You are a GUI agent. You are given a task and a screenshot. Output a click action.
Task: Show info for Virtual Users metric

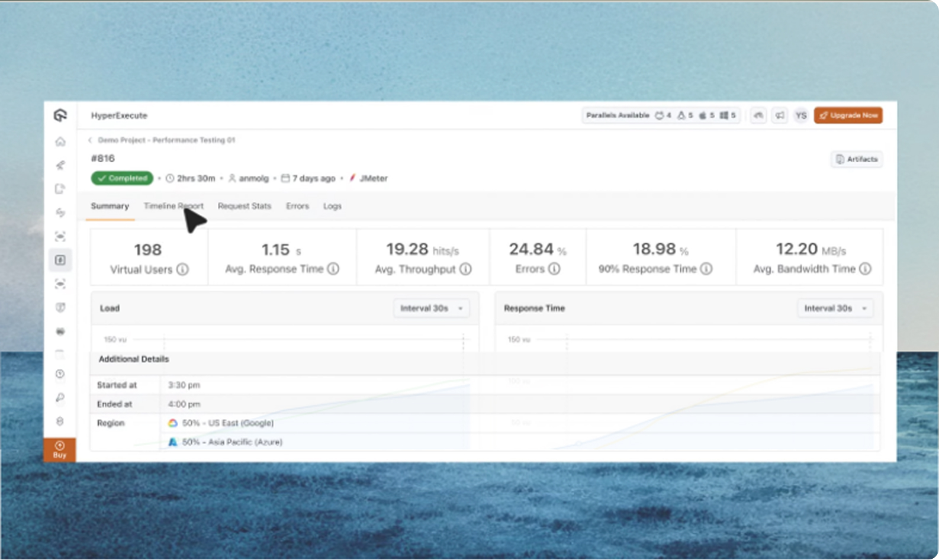182,269
